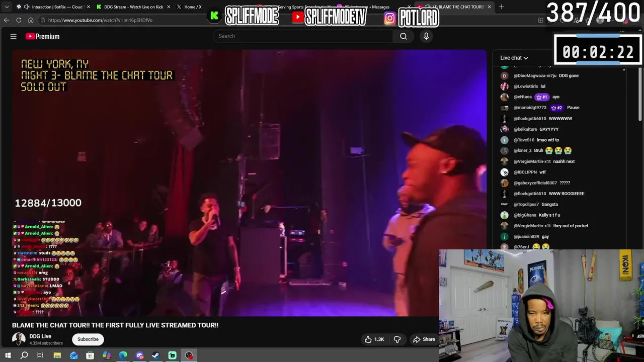Open Microsoft Edge from taskbar

[x=123, y=355]
